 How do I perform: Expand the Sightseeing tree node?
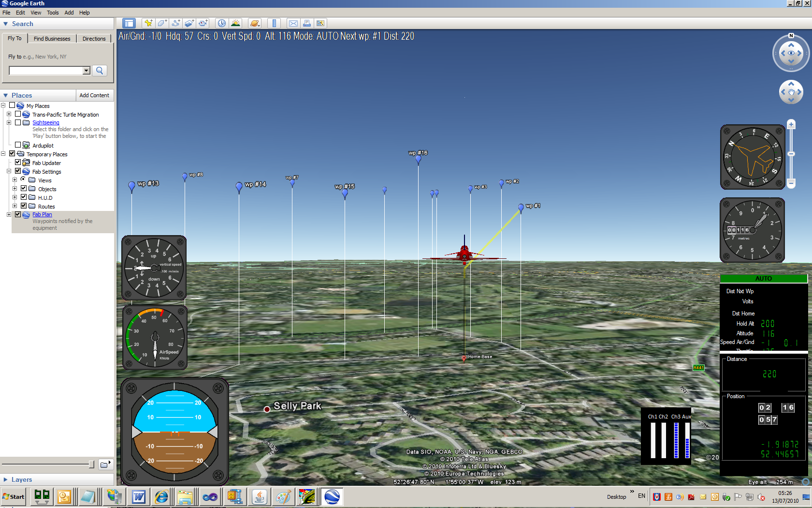tap(9, 122)
